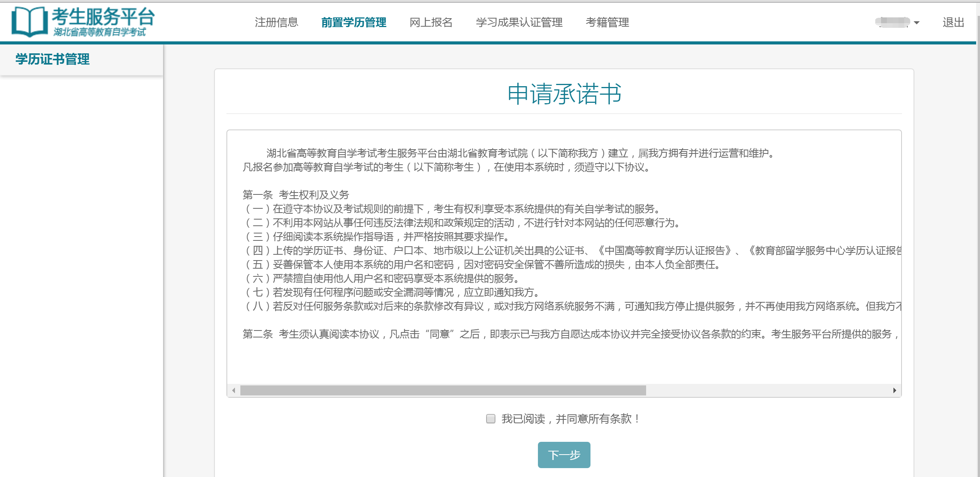Switch to 考籍管理 tab
The height and width of the screenshot is (477, 980).
[607, 22]
